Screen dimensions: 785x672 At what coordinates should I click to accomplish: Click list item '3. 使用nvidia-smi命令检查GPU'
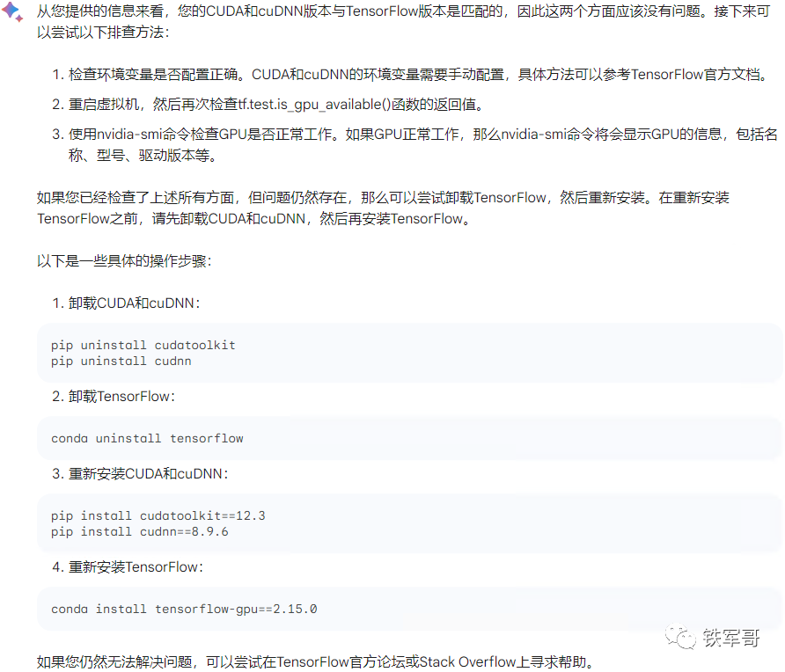coord(415,144)
